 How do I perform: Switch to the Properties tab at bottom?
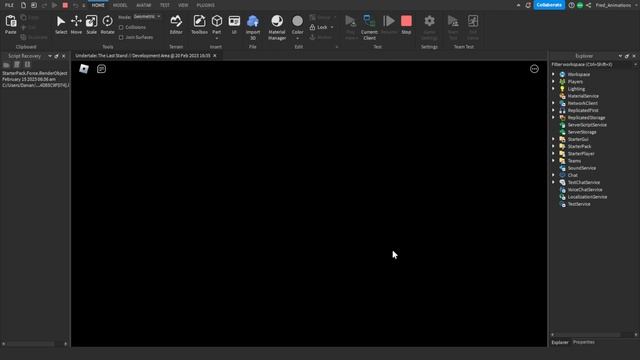[584, 342]
